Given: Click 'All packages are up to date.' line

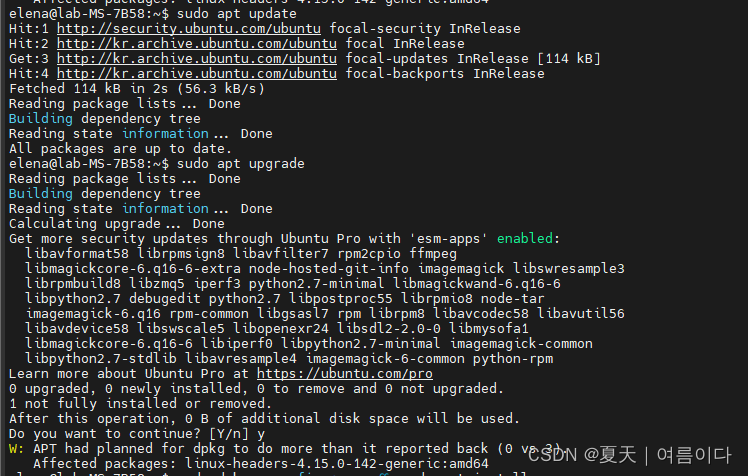Looking at the screenshot, I should 120,149.
